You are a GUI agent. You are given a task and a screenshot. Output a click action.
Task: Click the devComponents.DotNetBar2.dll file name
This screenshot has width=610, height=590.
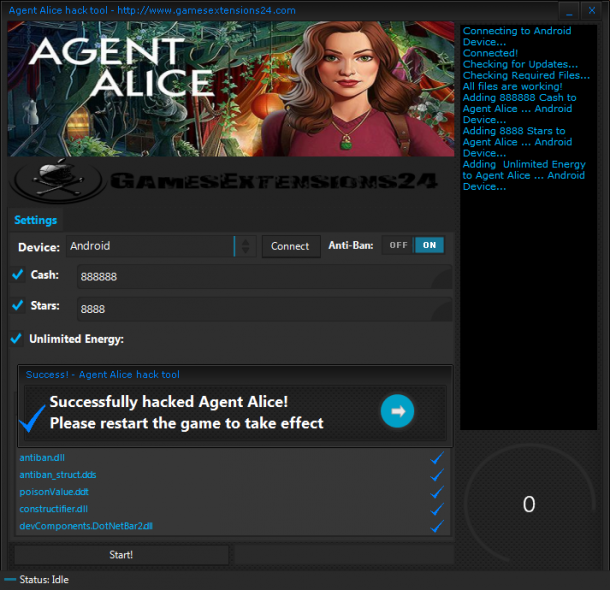(86, 526)
